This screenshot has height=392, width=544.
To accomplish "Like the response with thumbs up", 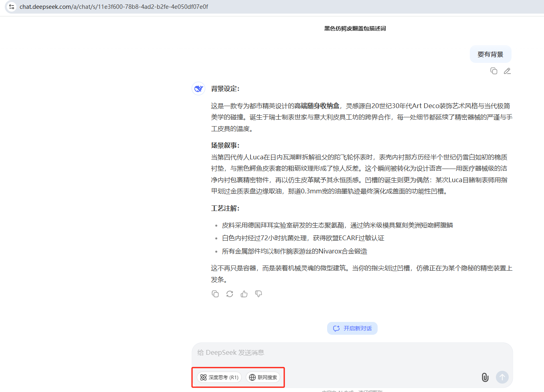I will click(244, 294).
